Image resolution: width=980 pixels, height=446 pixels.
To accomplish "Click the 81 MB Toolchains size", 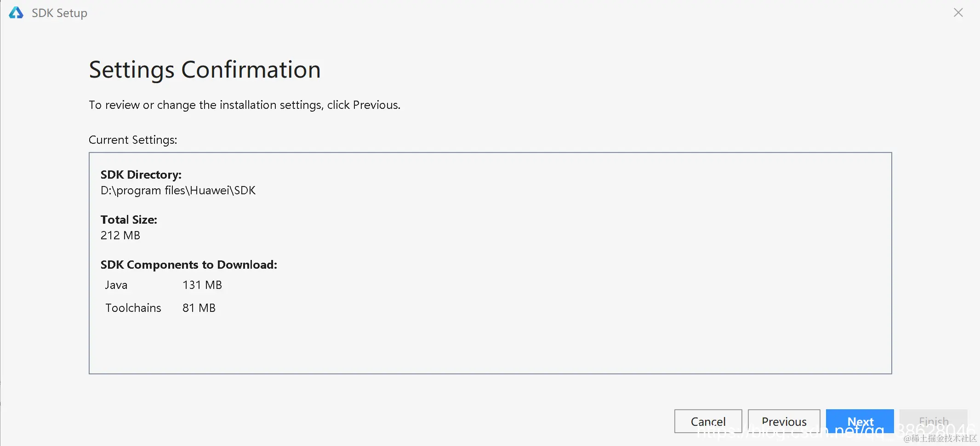I will pos(199,308).
